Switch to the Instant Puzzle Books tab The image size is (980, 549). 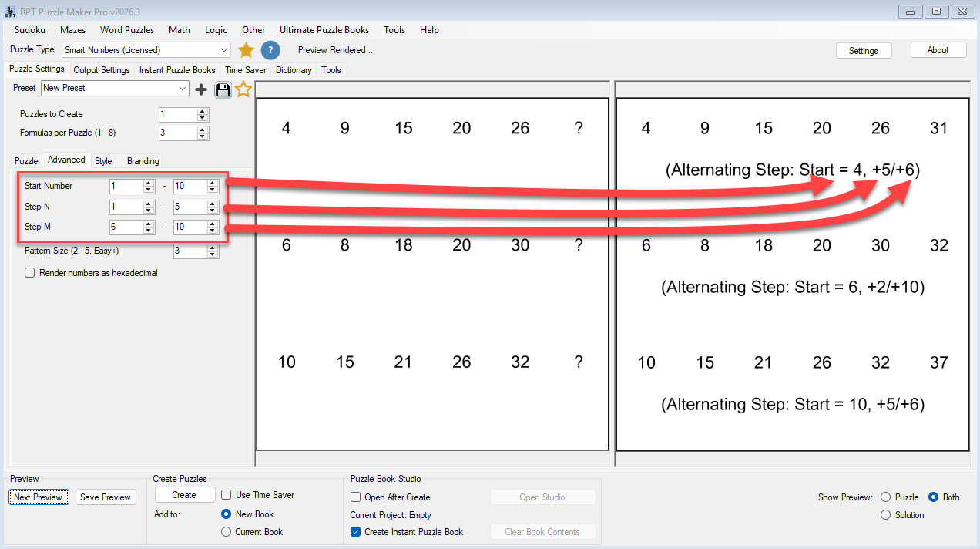(177, 70)
